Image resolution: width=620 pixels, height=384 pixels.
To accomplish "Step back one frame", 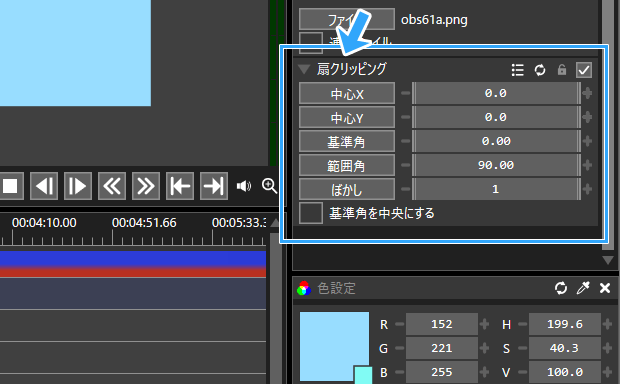I will tap(44, 186).
